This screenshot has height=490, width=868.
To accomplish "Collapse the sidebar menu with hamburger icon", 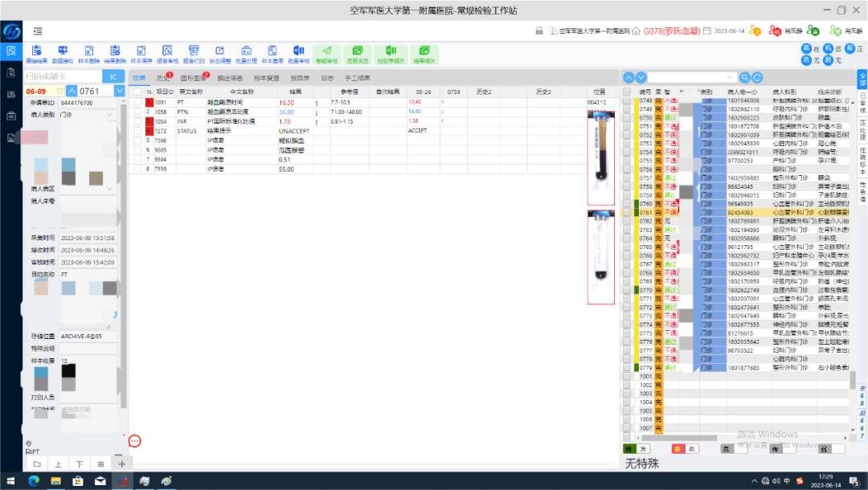I will pyautogui.click(x=38, y=31).
